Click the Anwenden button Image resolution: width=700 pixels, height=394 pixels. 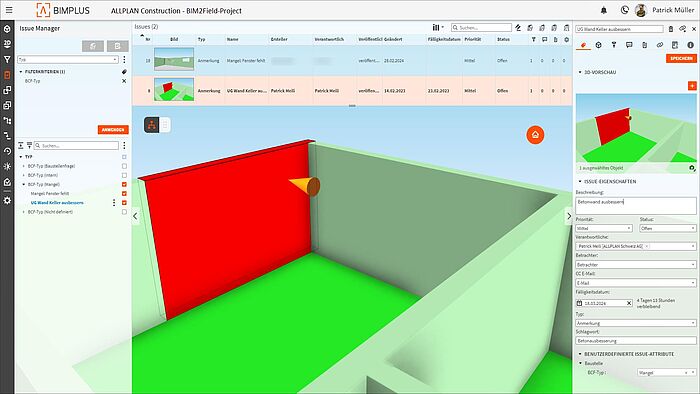[x=113, y=130]
